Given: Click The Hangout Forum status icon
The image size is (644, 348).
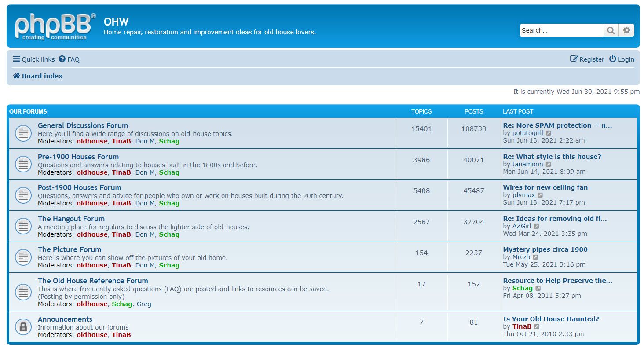Looking at the screenshot, I should tap(23, 226).
